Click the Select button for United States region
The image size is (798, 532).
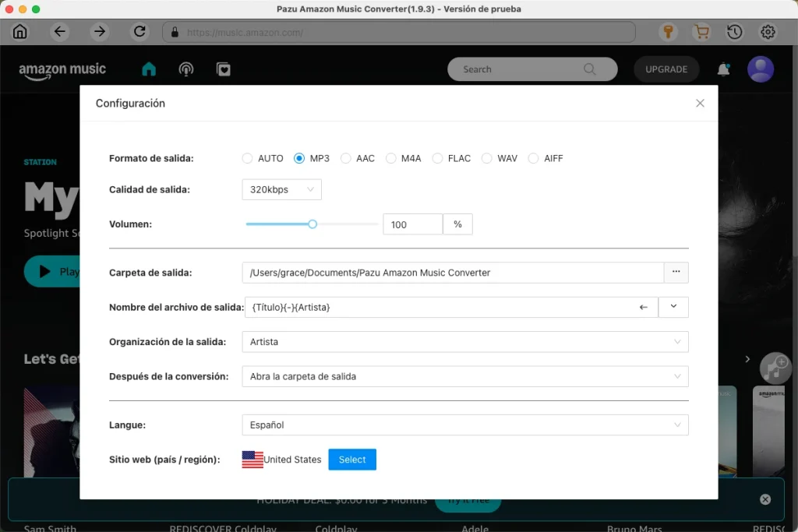point(352,460)
